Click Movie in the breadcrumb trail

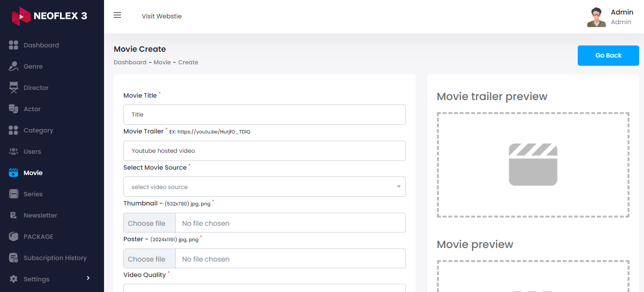click(163, 62)
